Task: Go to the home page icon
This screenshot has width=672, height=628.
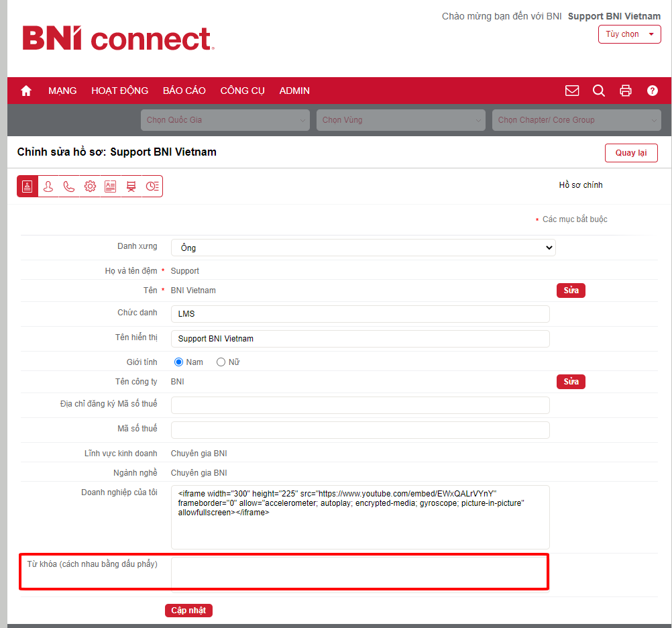Action: pyautogui.click(x=26, y=91)
